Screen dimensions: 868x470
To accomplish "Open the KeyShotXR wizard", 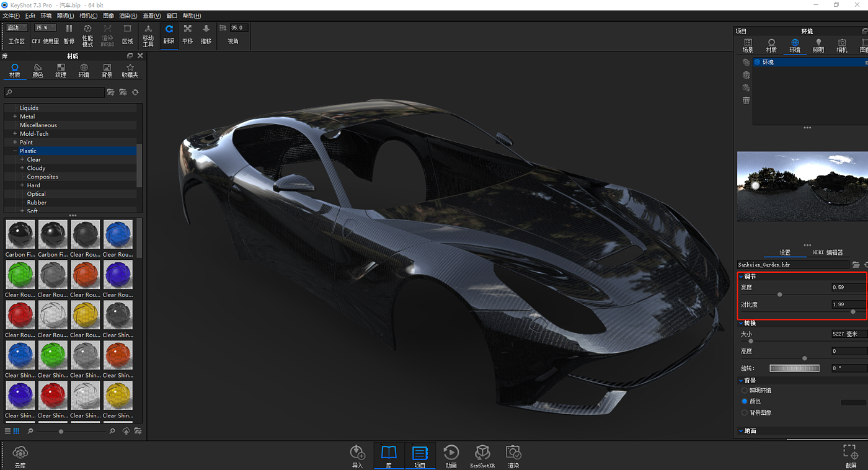I will tap(482, 453).
